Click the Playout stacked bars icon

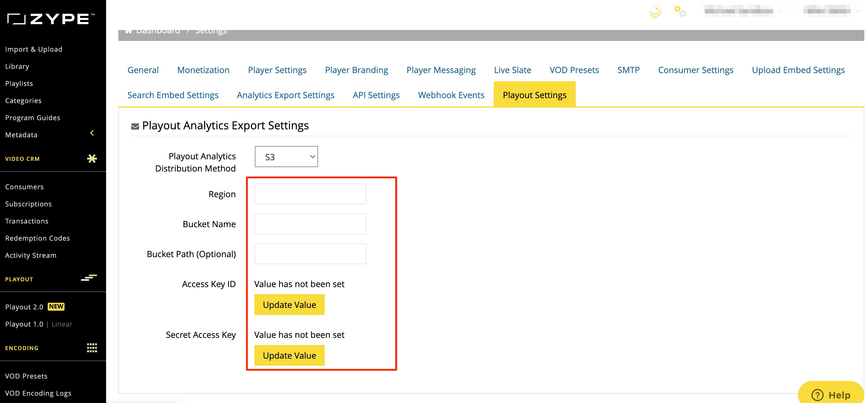89,278
